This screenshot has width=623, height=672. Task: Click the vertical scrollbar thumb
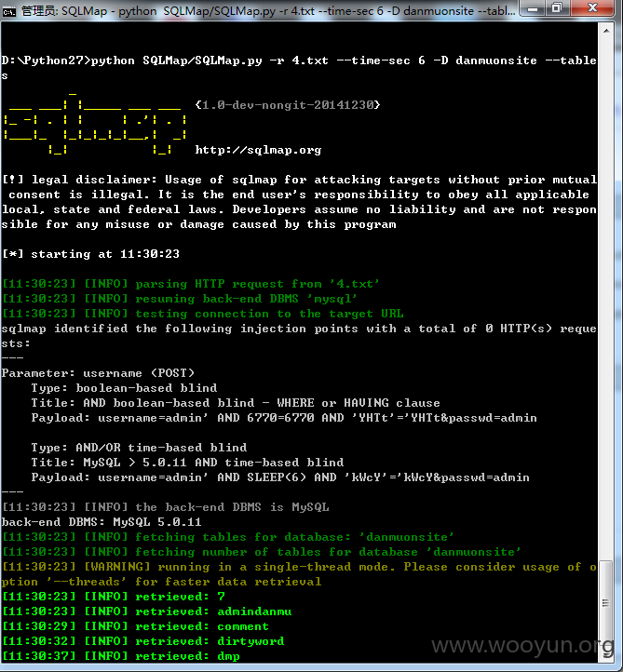[605, 603]
